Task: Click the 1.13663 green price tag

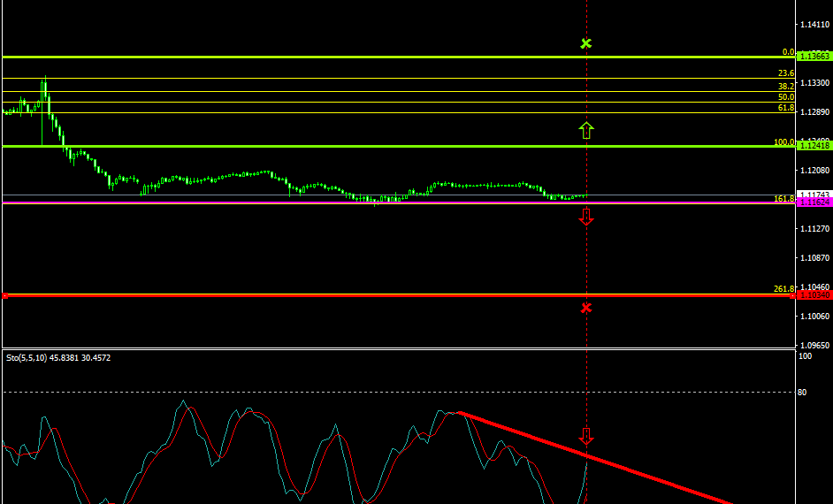Action: tap(814, 56)
